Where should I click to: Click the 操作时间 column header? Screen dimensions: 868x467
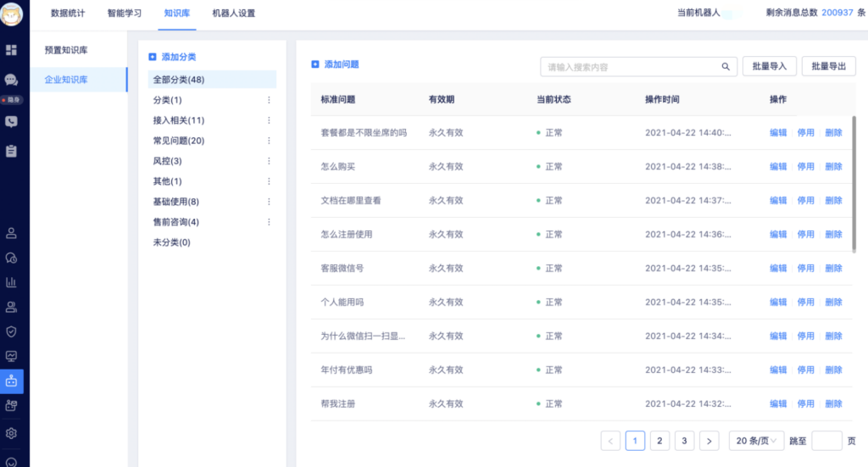pos(662,100)
